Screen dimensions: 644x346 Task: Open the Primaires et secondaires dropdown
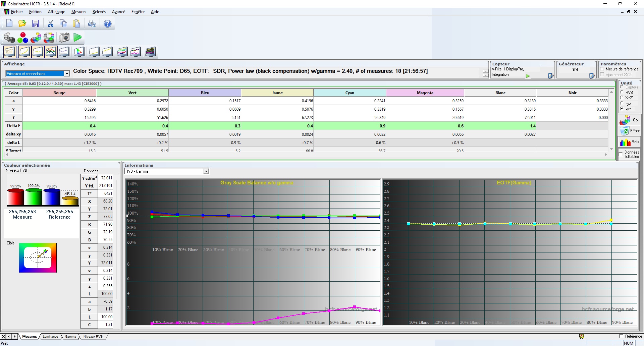point(67,74)
